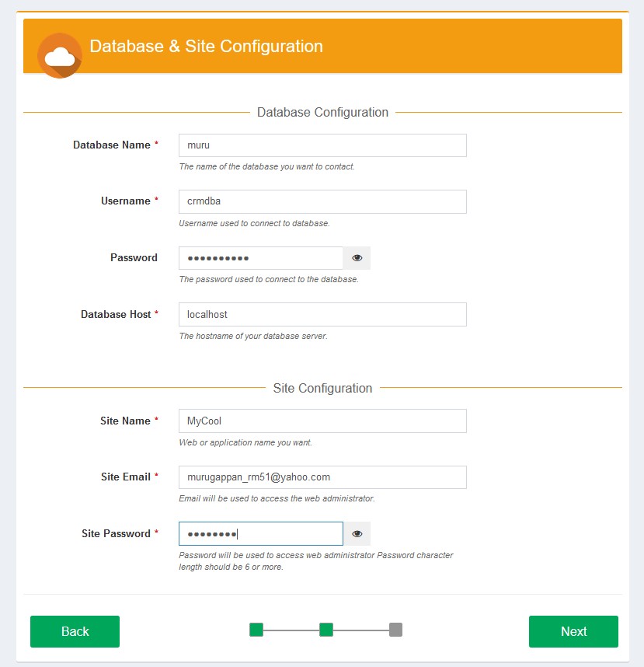
Task: Proceed with the Next button
Action: [x=573, y=631]
